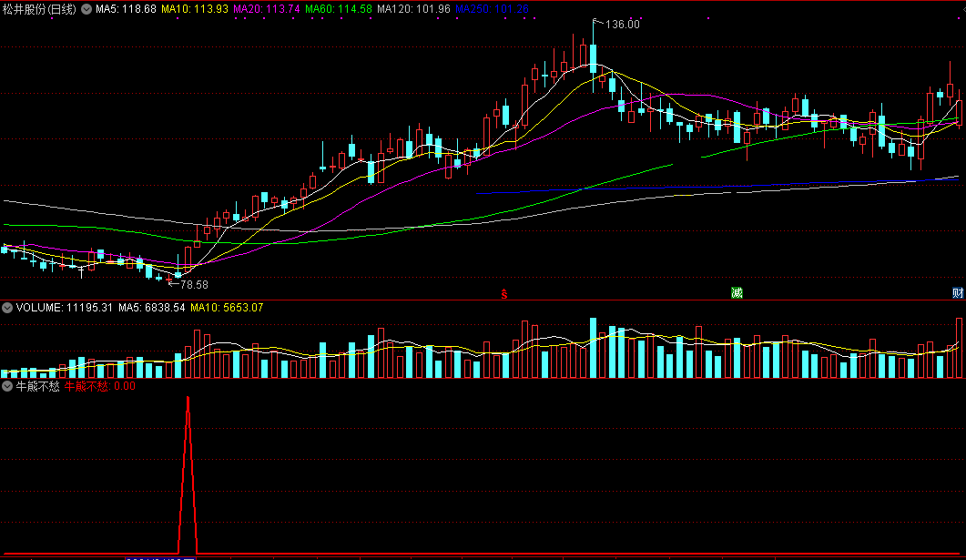Viewport: 966px width, 560px height.
Task: Open the 牛熊不愁 indicator dropdown arrow
Action: pyautogui.click(x=7, y=386)
